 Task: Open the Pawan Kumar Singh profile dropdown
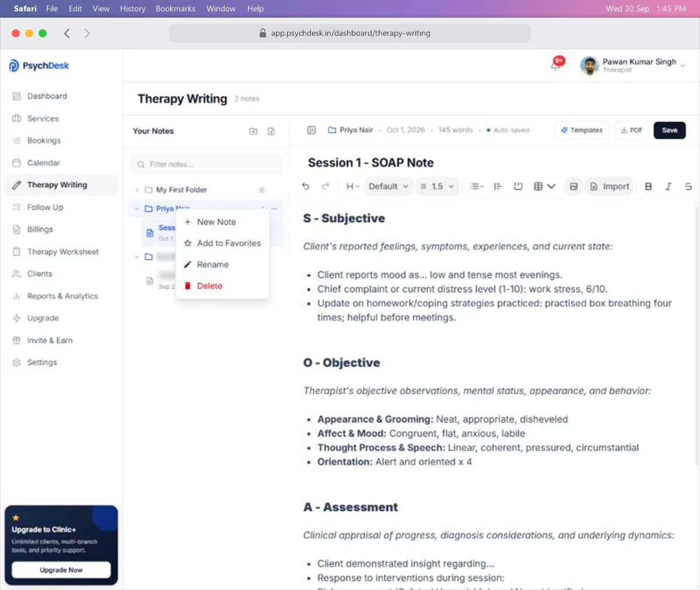pyautogui.click(x=682, y=65)
